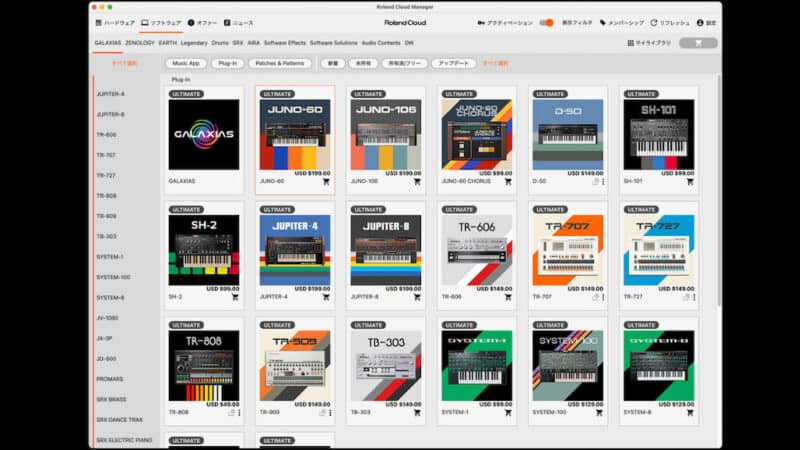Toggle the Patches & Patterns filter

point(280,63)
